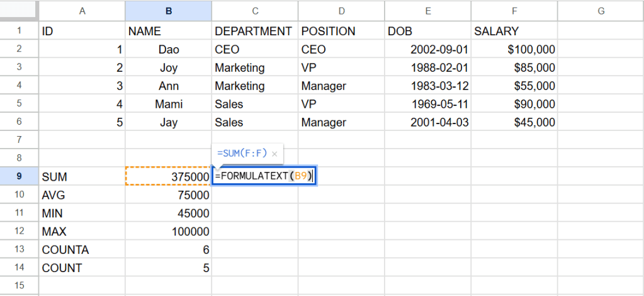Click the AVG value 75000 cell

(x=168, y=195)
